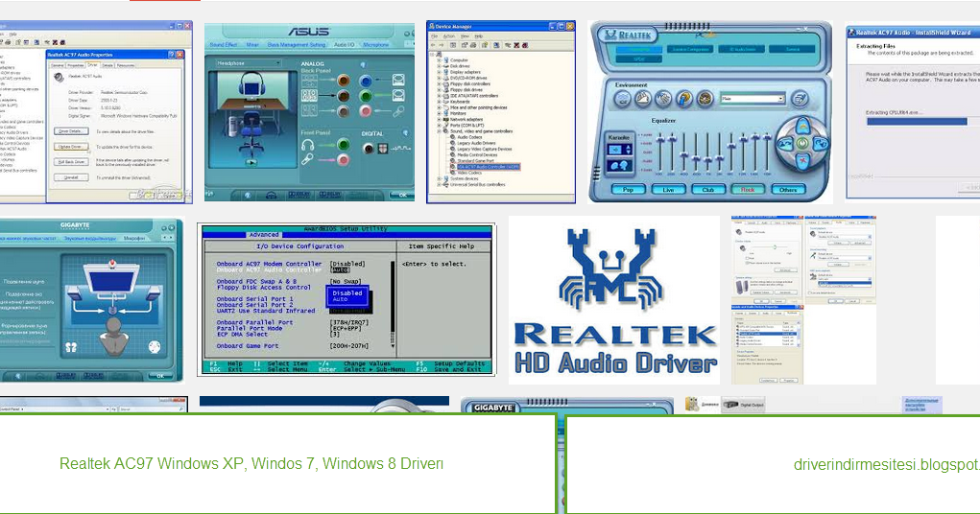Follow the Realtek AC97 Windows XP Driver link
The width and height of the screenshot is (980, 514).
[x=251, y=464]
